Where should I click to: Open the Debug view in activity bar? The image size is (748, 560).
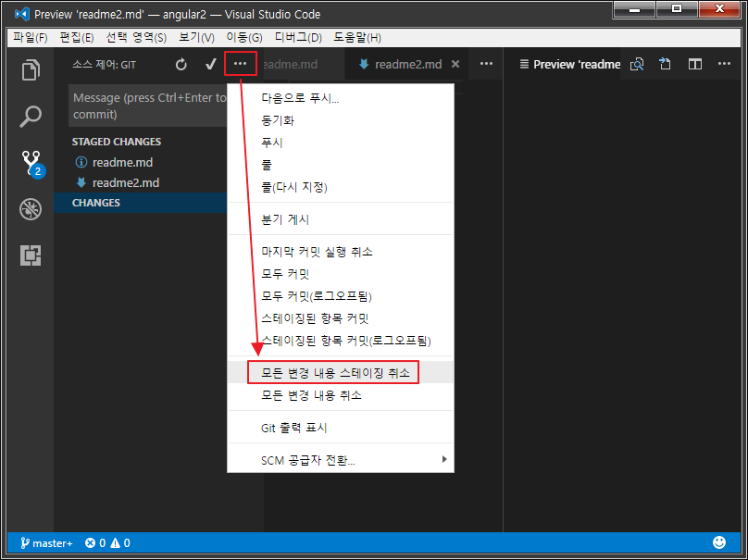pyautogui.click(x=31, y=209)
